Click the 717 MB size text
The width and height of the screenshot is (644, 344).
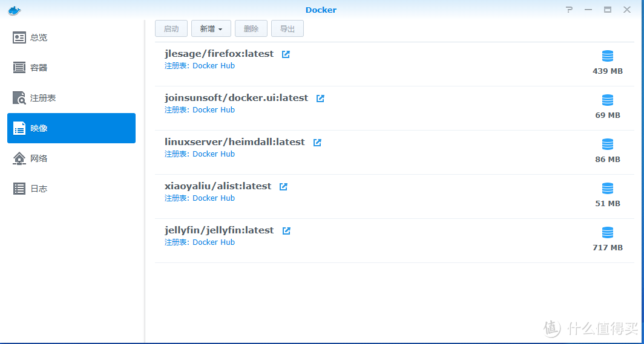[608, 248]
